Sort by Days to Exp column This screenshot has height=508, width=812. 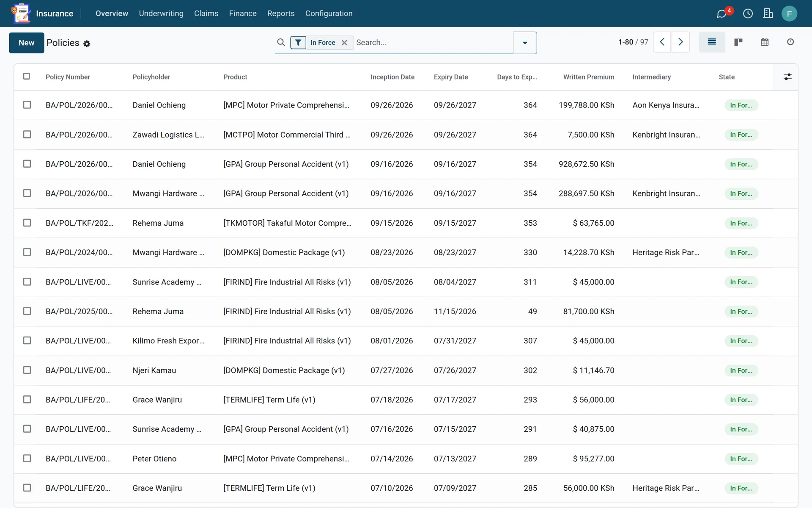(x=517, y=77)
